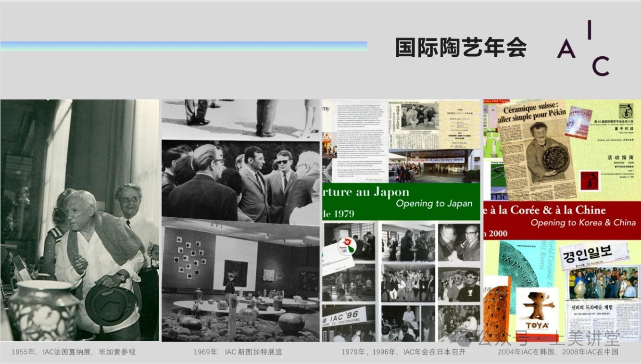Click caption 1979年，1996年，IAC年会在日本召开

click(x=403, y=352)
